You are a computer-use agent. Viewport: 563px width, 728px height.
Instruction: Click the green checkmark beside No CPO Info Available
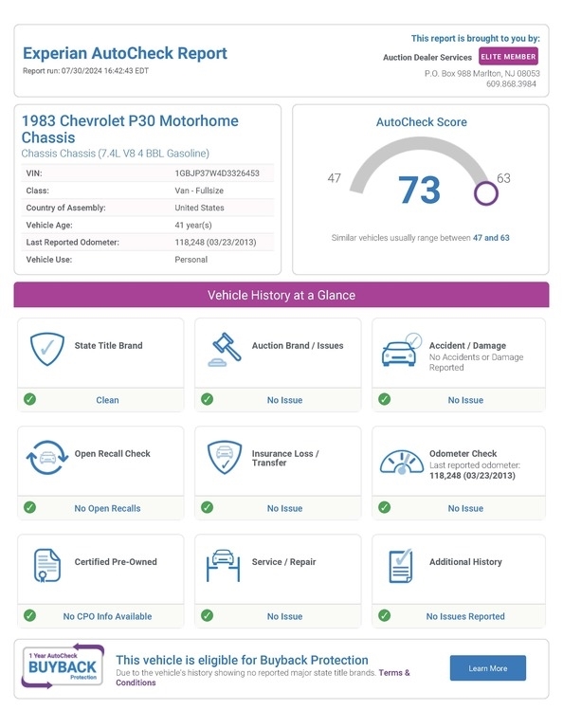tap(29, 615)
